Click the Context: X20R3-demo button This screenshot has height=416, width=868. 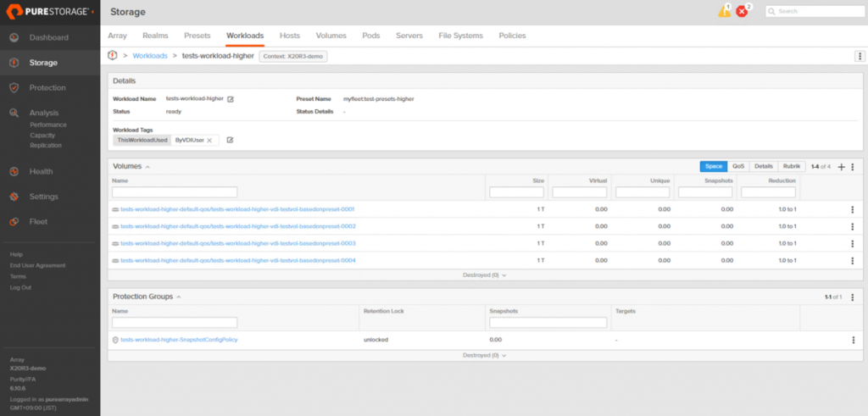click(x=293, y=57)
